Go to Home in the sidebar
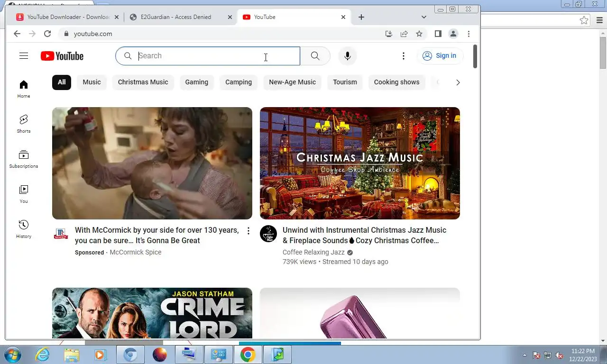This screenshot has width=607, height=364. (x=24, y=89)
